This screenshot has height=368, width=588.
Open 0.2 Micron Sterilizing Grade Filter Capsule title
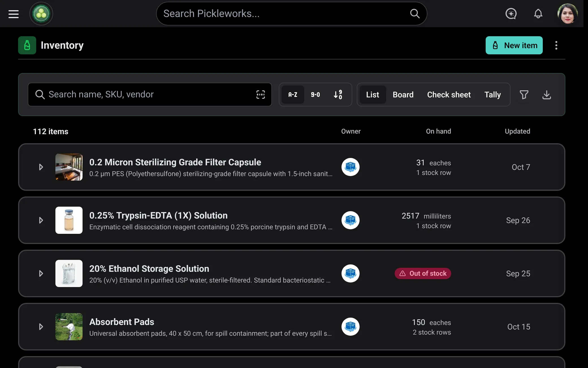(x=175, y=162)
